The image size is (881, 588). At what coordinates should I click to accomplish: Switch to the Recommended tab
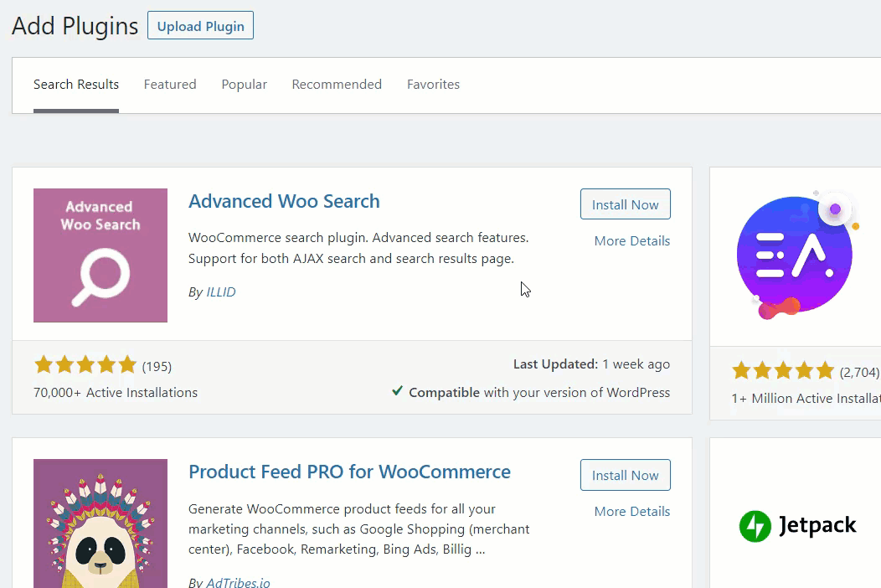pyautogui.click(x=337, y=85)
